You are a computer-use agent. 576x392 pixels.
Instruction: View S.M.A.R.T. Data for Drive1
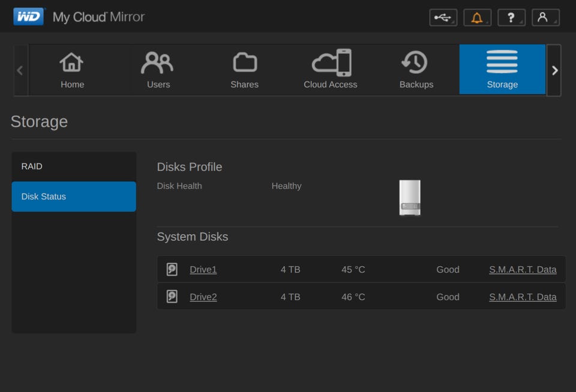pyautogui.click(x=523, y=270)
